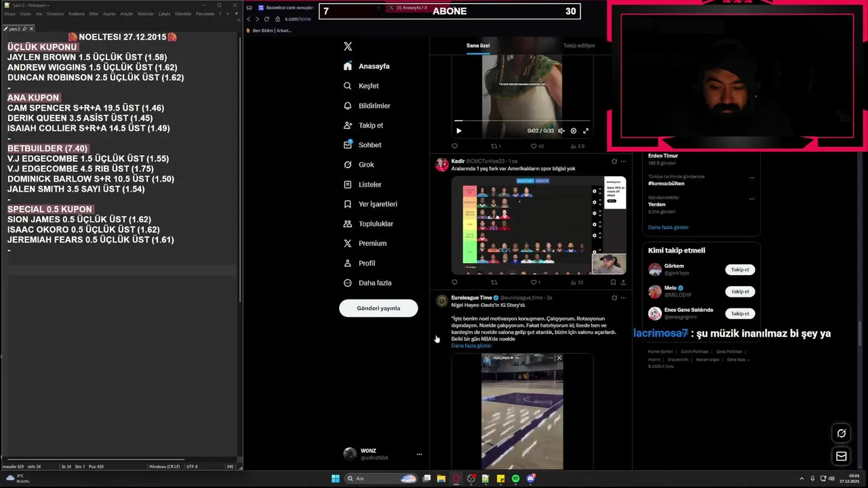Switch to Sana özel tab

pos(478,45)
